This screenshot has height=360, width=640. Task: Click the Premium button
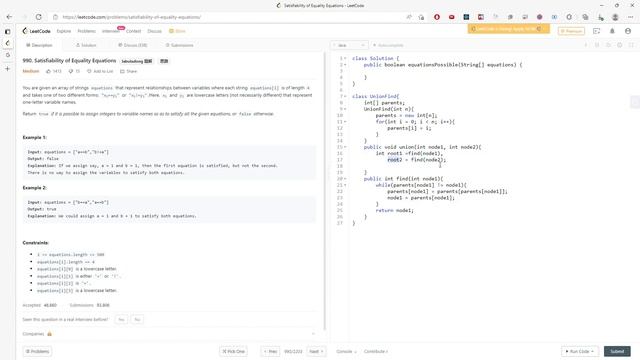[x=571, y=31]
